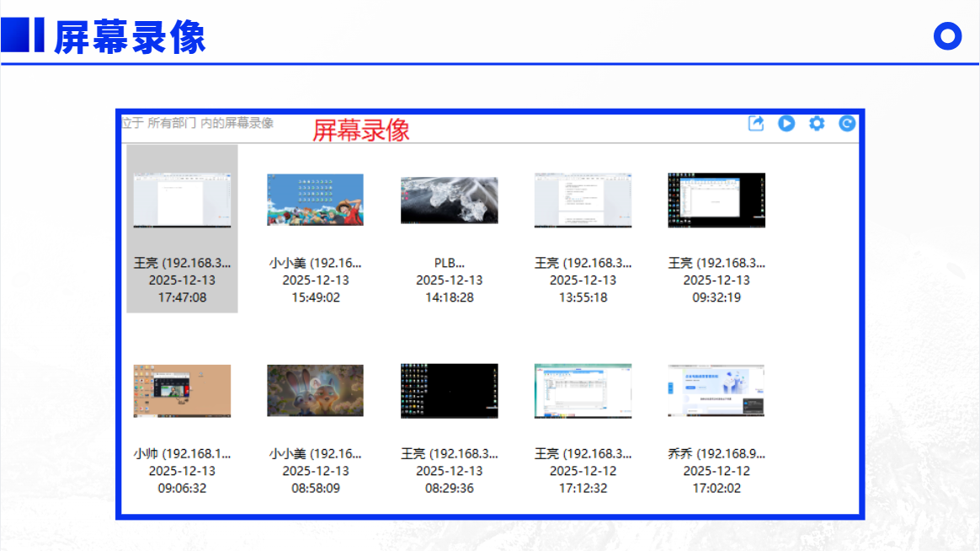Open 王亮 recording thumbnail from 17:12:32
The height and width of the screenshot is (551, 980).
[583, 391]
